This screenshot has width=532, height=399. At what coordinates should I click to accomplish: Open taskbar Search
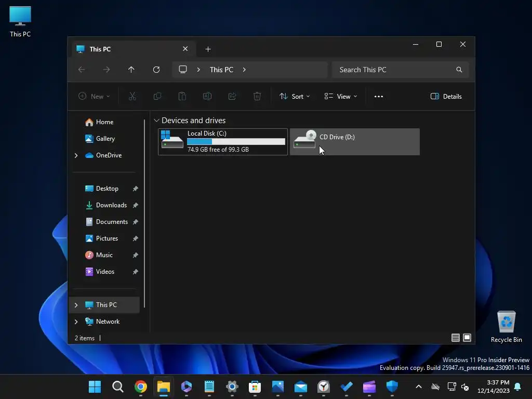click(x=118, y=387)
